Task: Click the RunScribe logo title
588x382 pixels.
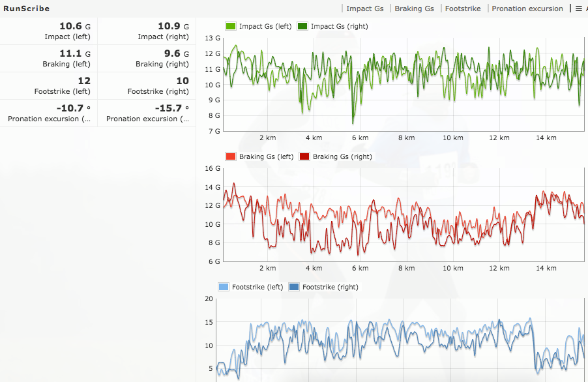Action: point(26,8)
